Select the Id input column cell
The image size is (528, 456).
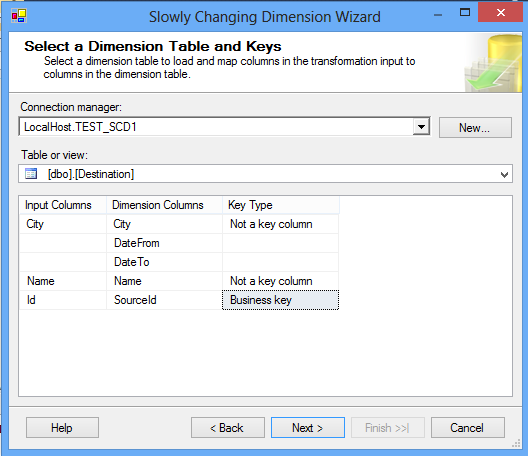(x=63, y=300)
